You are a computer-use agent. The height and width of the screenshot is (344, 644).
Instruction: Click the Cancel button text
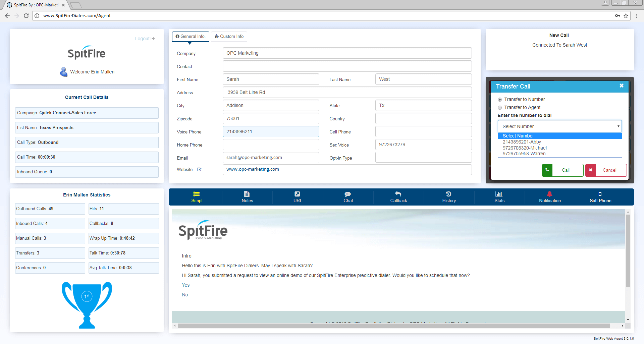(609, 170)
